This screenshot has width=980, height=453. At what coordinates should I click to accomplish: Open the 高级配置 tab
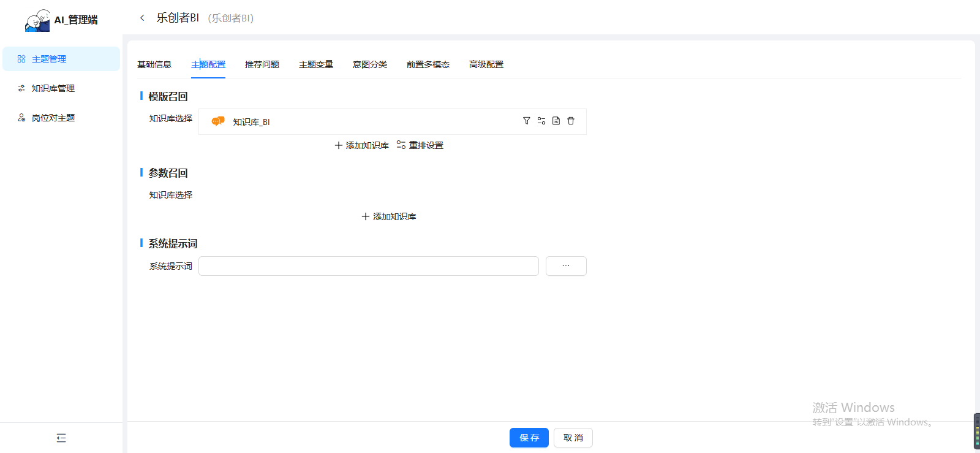(486, 64)
